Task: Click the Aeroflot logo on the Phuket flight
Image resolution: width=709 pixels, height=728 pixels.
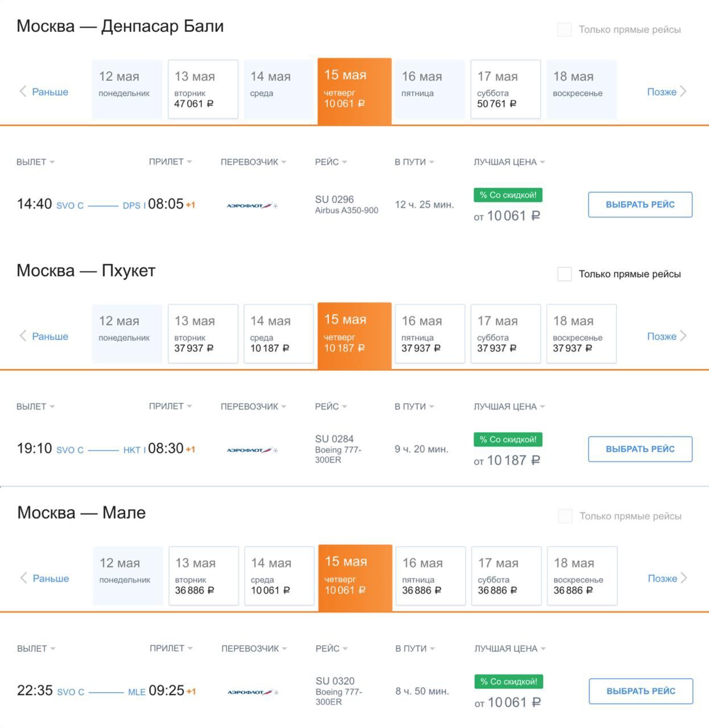Action: (252, 450)
